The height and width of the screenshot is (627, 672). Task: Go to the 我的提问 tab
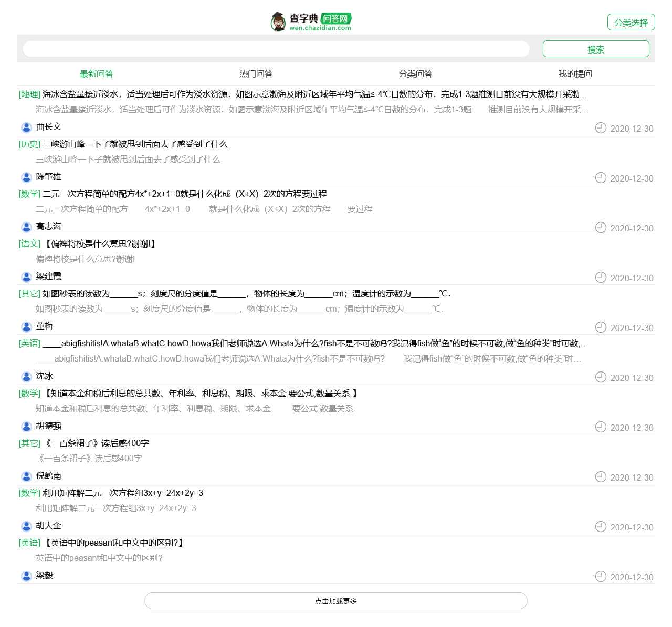pos(575,74)
